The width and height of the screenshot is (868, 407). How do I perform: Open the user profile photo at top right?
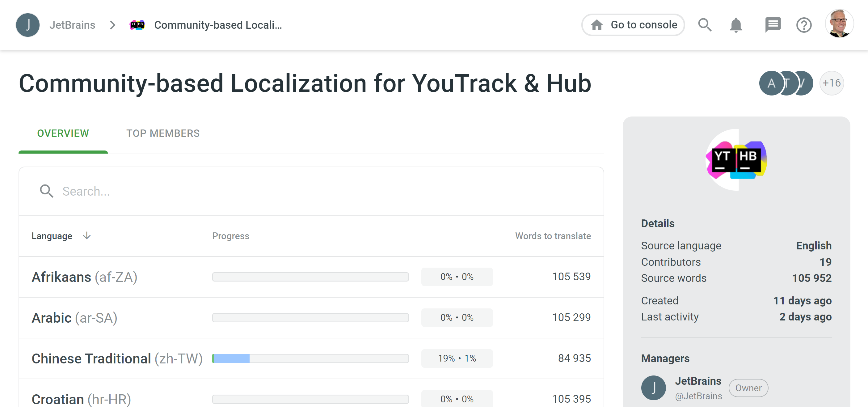coord(839,23)
